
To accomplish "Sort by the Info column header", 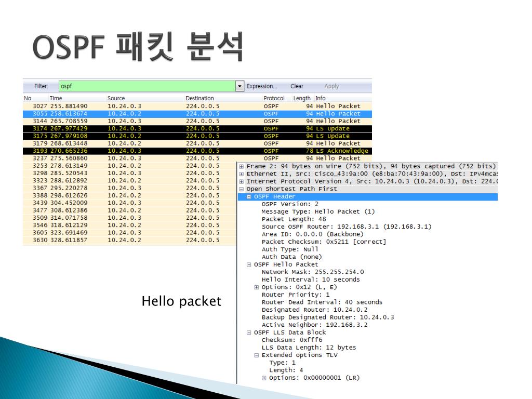I will coord(320,98).
